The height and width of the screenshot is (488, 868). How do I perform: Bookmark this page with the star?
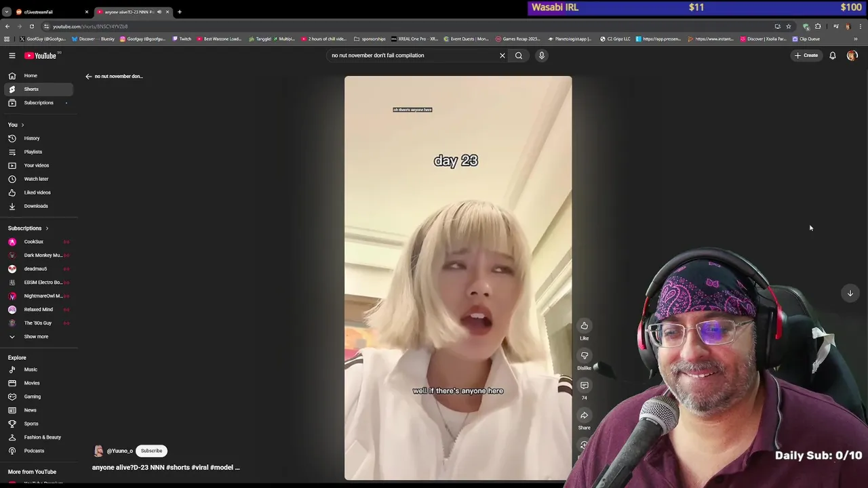[788, 26]
